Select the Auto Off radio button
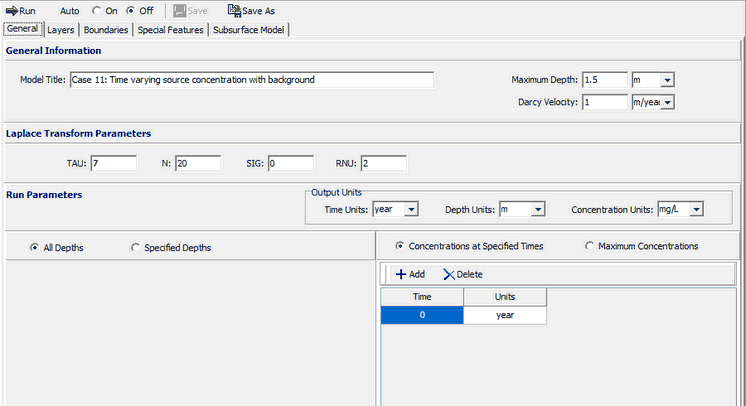The width and height of the screenshot is (746, 406). coord(131,10)
